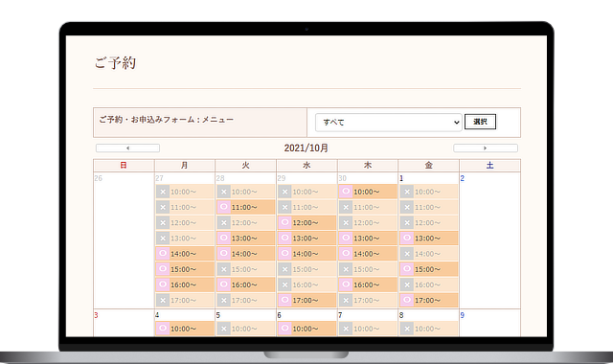The height and width of the screenshot is (364, 613).
Task: Go to next month arrow
Action: pyautogui.click(x=486, y=148)
